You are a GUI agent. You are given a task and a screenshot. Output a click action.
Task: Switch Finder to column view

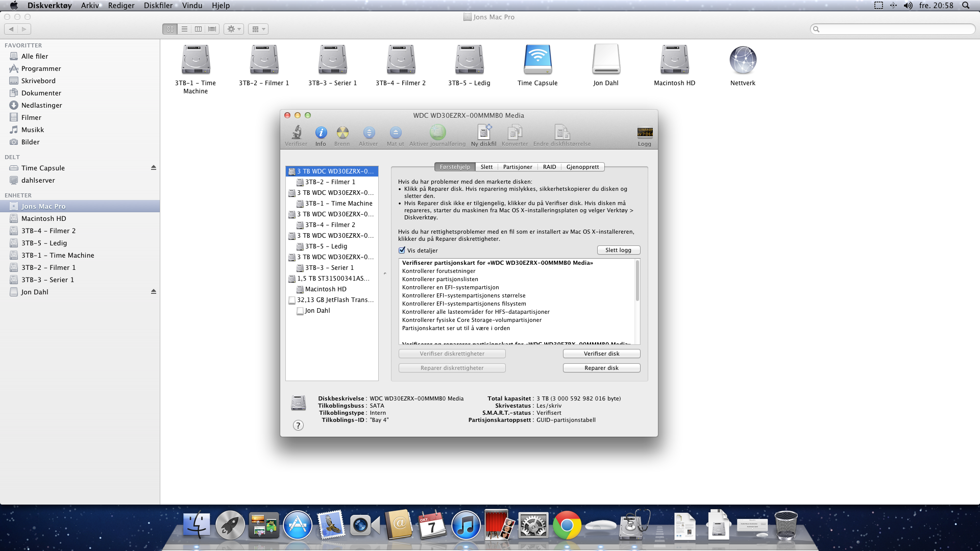(198, 29)
